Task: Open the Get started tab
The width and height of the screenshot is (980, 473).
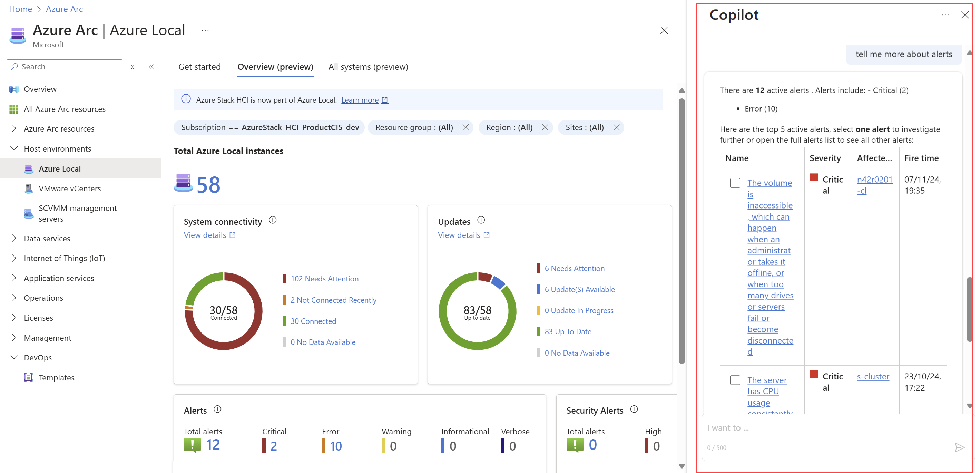Action: pyautogui.click(x=199, y=67)
